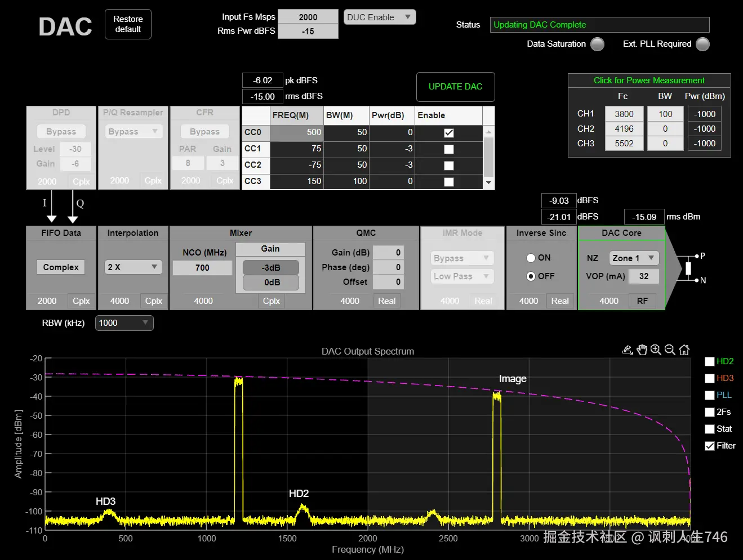The width and height of the screenshot is (743, 560).
Task: Expand the 2 X interpolation dropdown
Action: pos(134,267)
